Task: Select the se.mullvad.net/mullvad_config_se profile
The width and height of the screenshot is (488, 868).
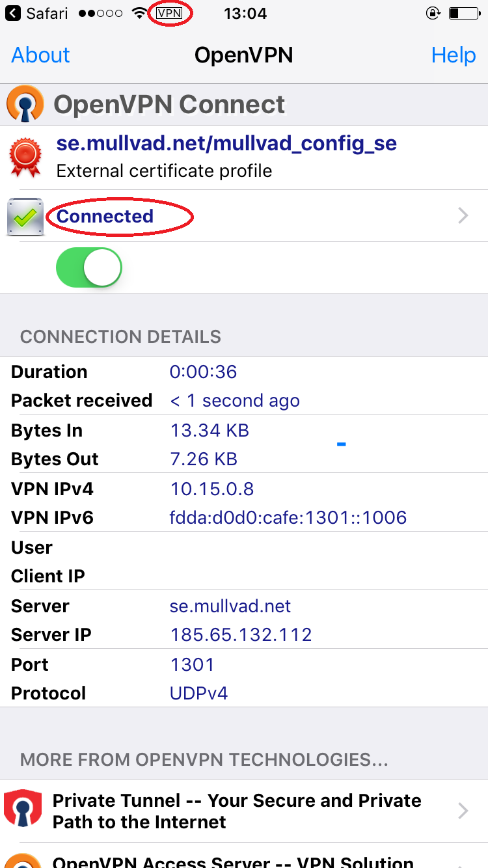Action: (244, 157)
